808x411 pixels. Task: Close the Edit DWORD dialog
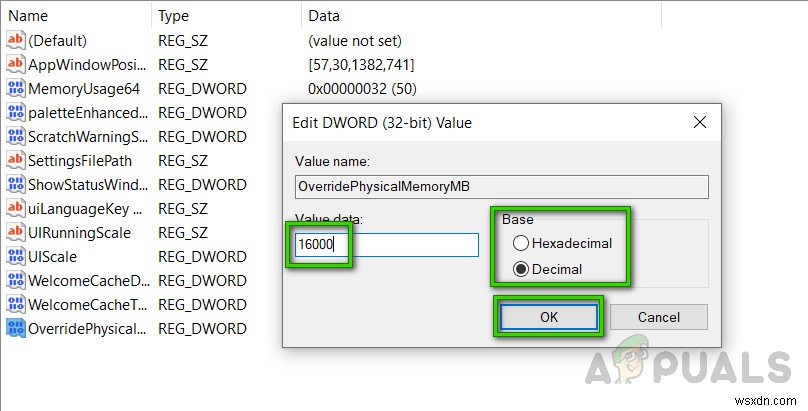coord(700,122)
